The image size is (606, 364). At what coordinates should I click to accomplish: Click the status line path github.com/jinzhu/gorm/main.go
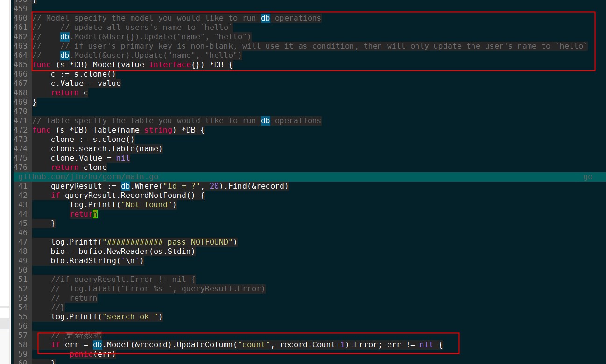(88, 177)
